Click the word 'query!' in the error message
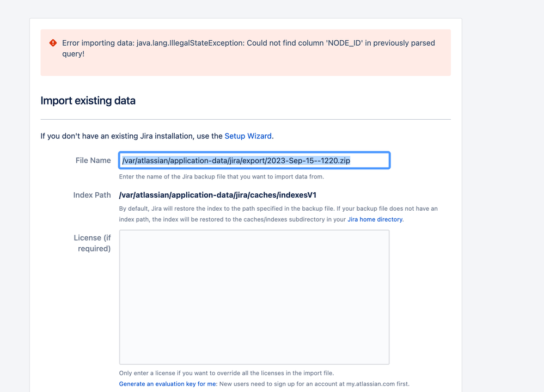Image resolution: width=544 pixels, height=392 pixels. pyautogui.click(x=73, y=54)
